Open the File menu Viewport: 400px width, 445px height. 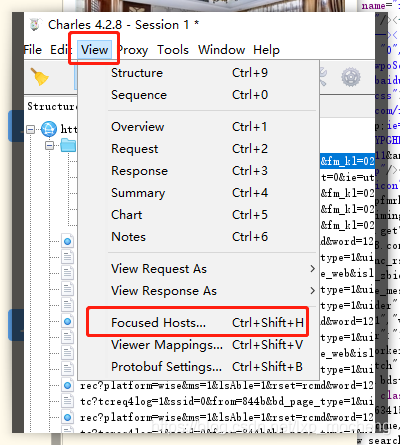[x=33, y=50]
